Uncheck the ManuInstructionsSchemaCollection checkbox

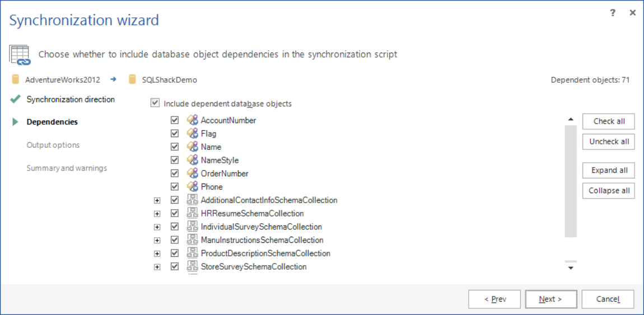point(175,240)
